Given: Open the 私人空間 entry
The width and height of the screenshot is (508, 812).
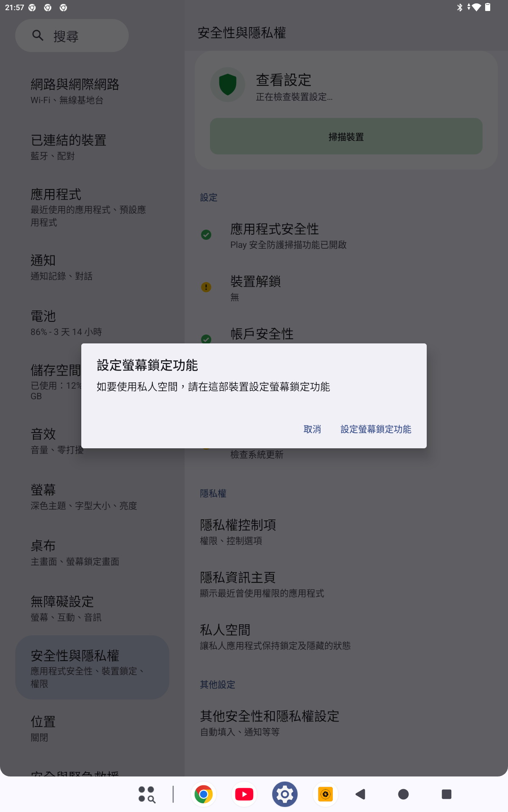Looking at the screenshot, I should 346,636.
